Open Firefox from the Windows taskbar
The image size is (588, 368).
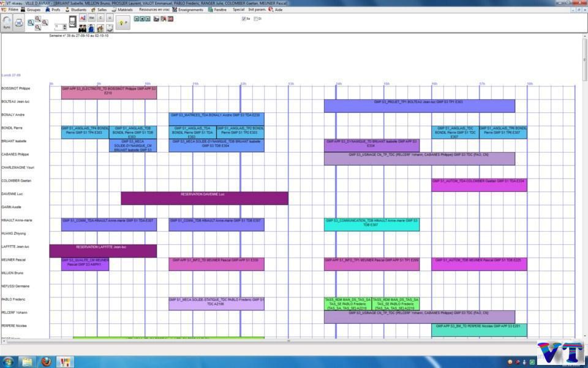pos(46,361)
